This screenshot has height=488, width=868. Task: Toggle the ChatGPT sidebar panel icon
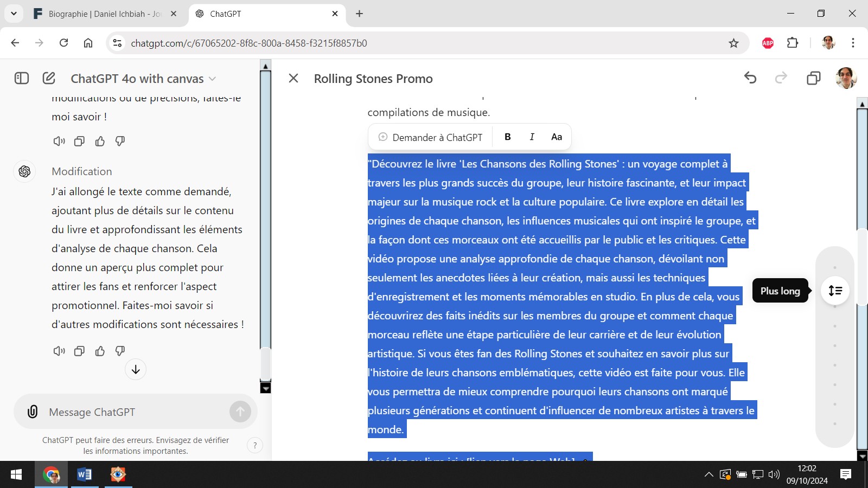(x=22, y=79)
